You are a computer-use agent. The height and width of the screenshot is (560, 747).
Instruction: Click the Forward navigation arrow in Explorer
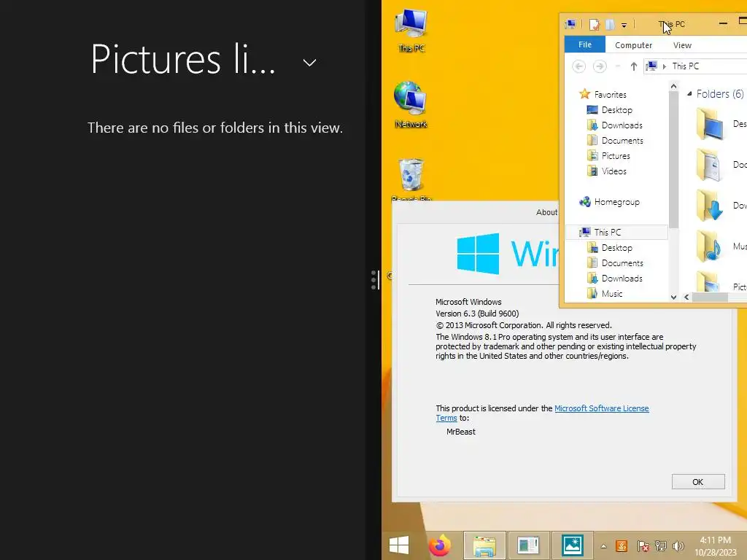[600, 66]
